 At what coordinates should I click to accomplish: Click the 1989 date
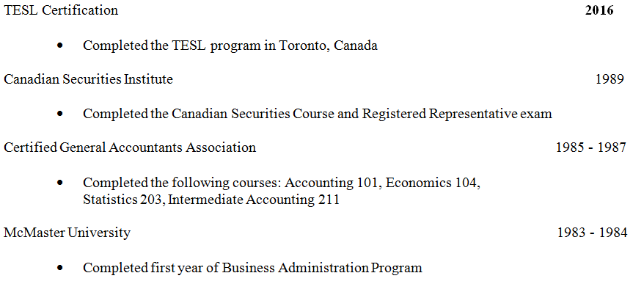(610, 79)
